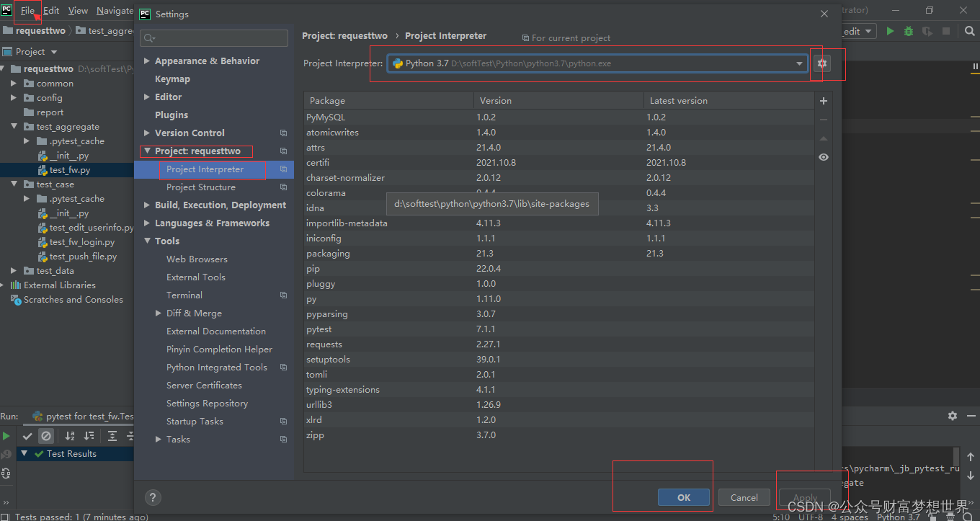Viewport: 980px width, 521px height.
Task: Open Plugins settings page
Action: pos(171,115)
